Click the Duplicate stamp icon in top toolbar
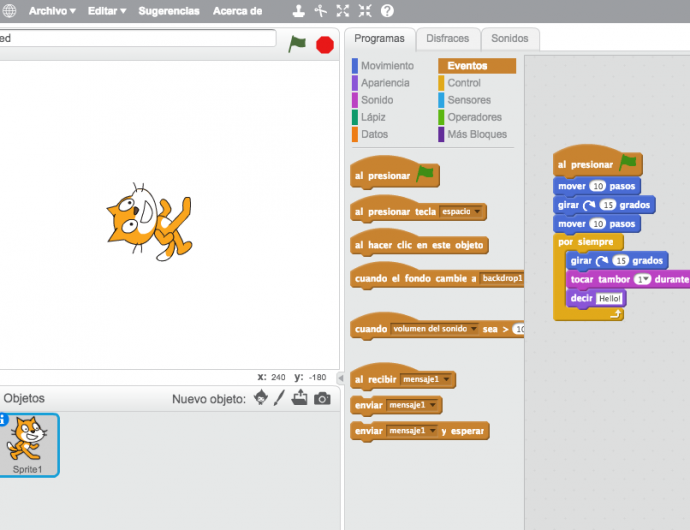The width and height of the screenshot is (690, 530). click(x=299, y=11)
